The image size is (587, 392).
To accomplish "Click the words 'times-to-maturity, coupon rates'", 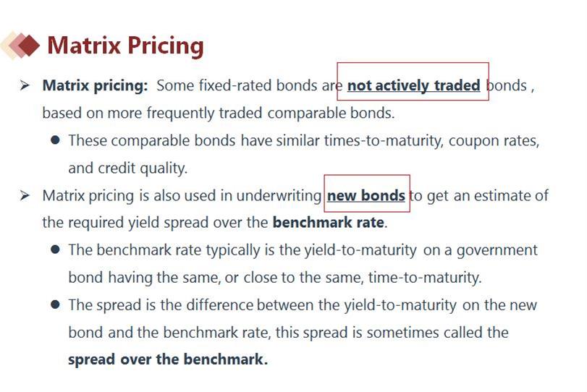I will click(431, 141).
